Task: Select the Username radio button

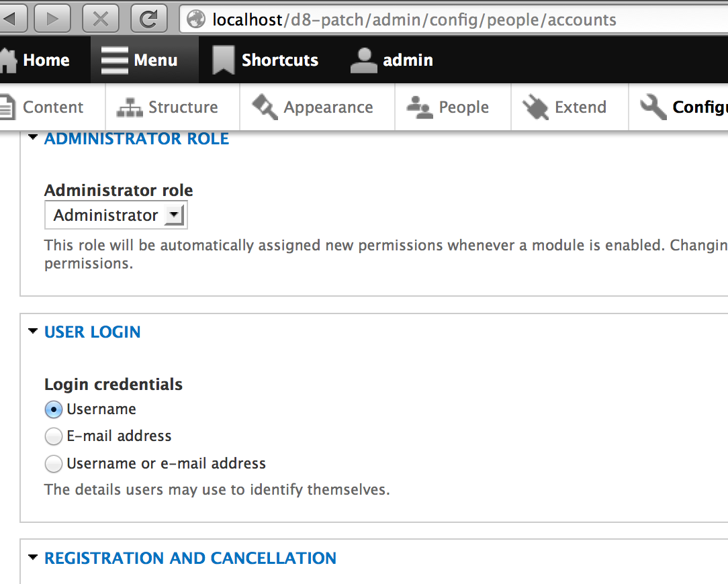Action: pos(53,409)
